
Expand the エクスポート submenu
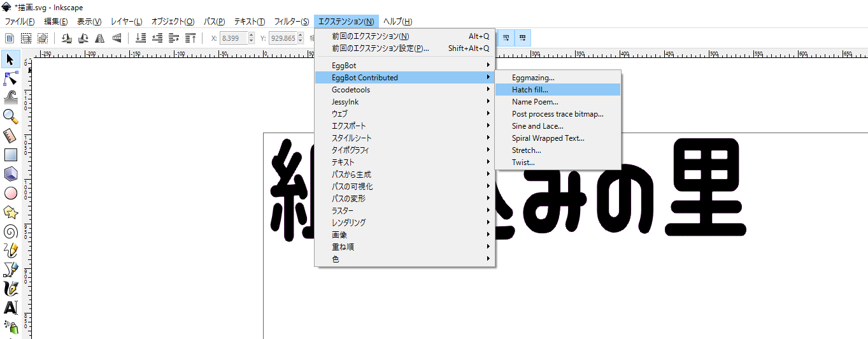tap(404, 126)
